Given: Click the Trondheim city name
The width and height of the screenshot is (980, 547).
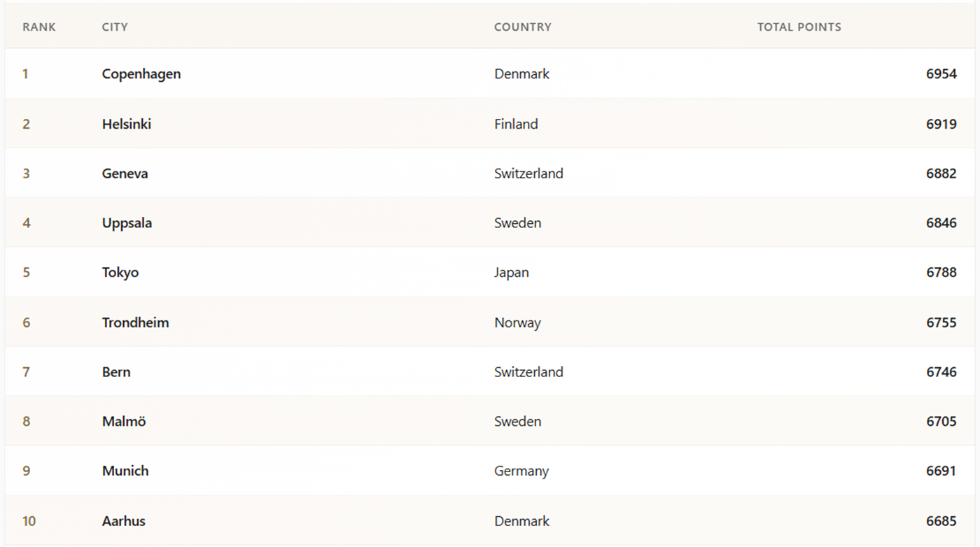Looking at the screenshot, I should point(135,322).
